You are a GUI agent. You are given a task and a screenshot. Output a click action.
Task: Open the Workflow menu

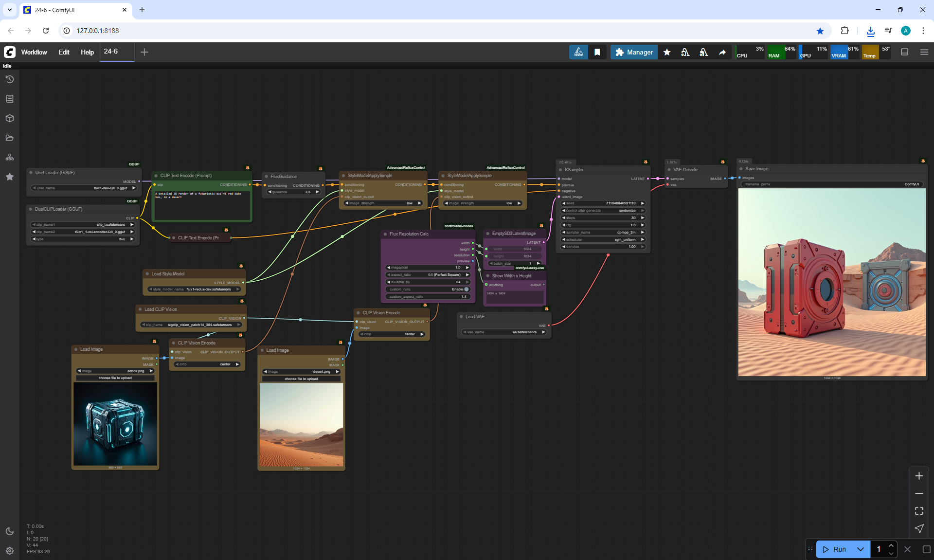coord(34,52)
